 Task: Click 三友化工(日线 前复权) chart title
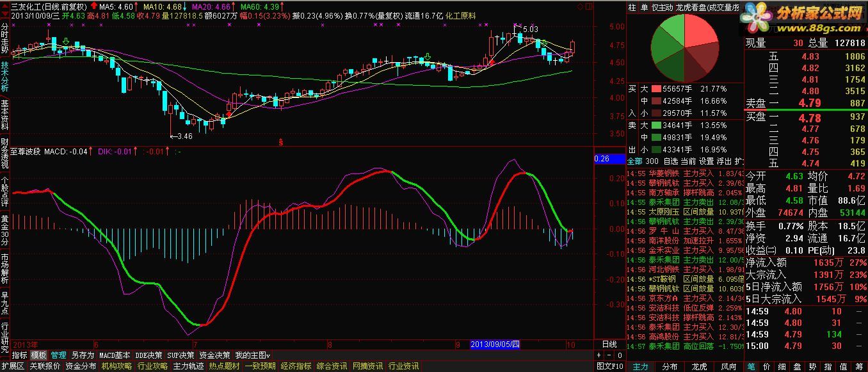tap(49, 6)
